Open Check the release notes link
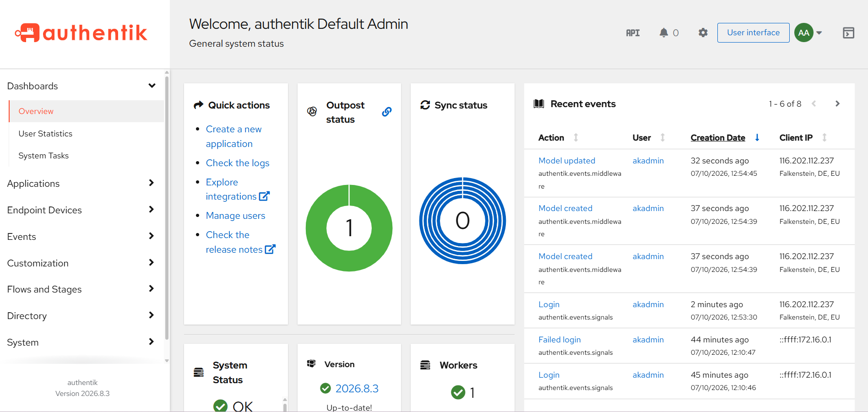 (240, 242)
